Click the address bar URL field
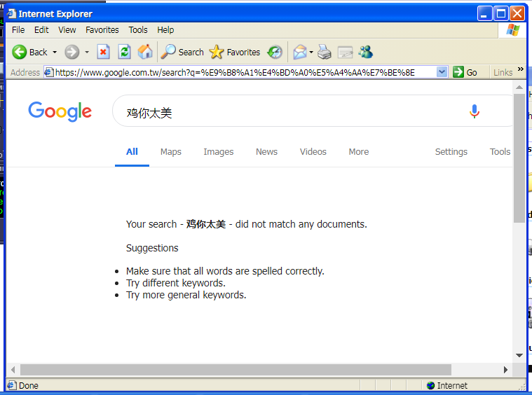 (x=245, y=72)
